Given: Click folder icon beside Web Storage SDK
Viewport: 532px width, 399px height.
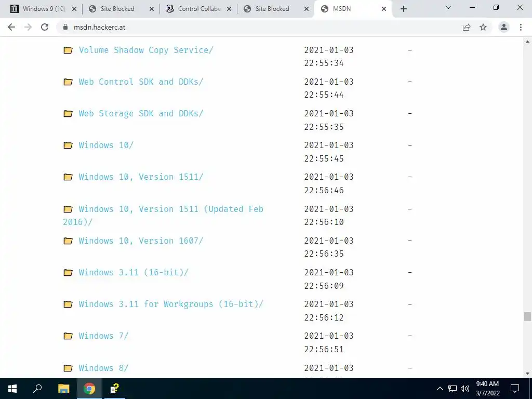Looking at the screenshot, I should pyautogui.click(x=68, y=114).
